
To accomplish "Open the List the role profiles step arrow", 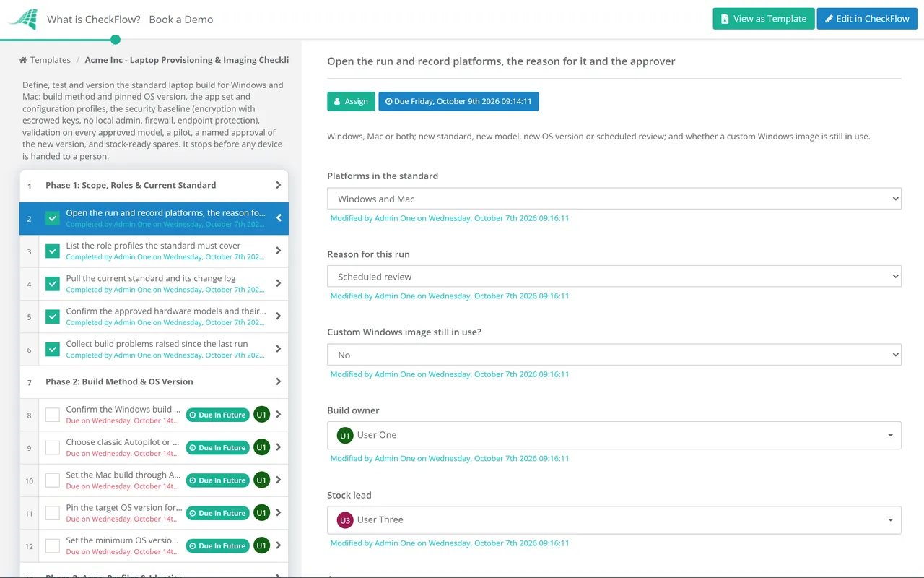I will tap(279, 251).
